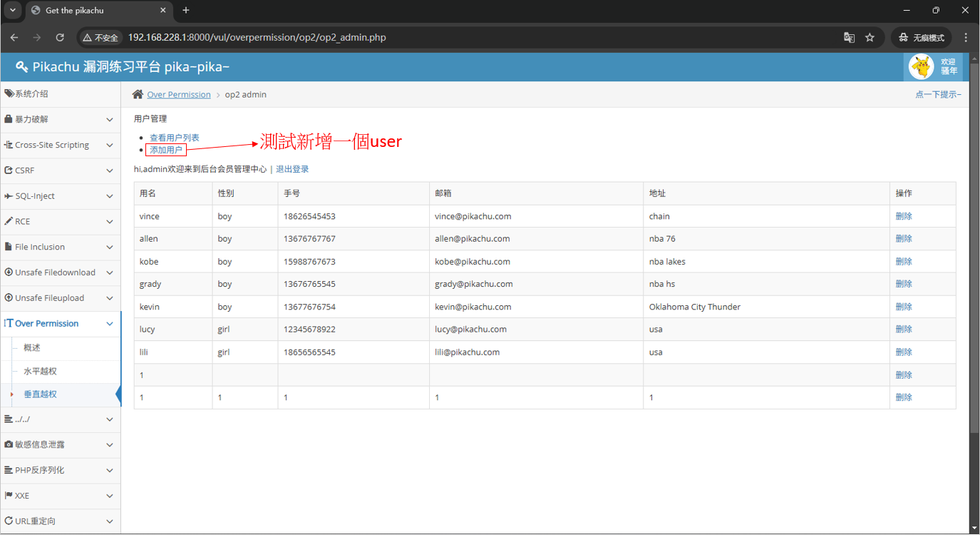Screen dimensions: 980x535
Task: Expand the Cross-Site Scripting chevron
Action: point(110,146)
